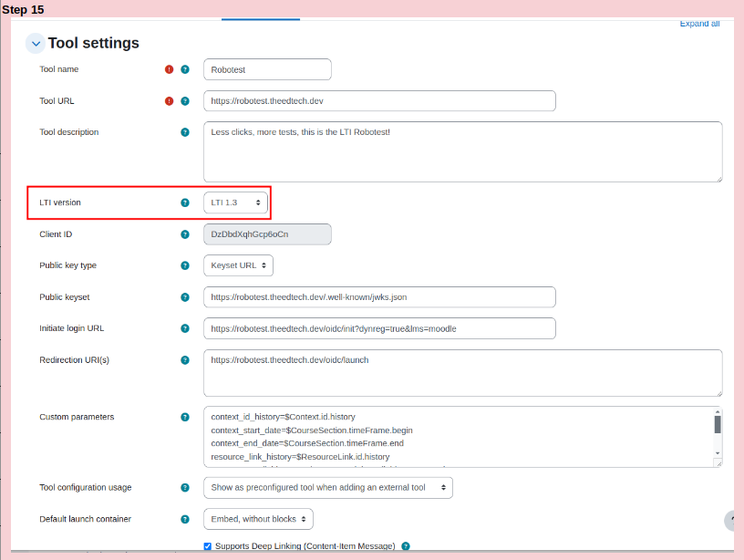Click the context_end_date parameter line

(x=307, y=443)
